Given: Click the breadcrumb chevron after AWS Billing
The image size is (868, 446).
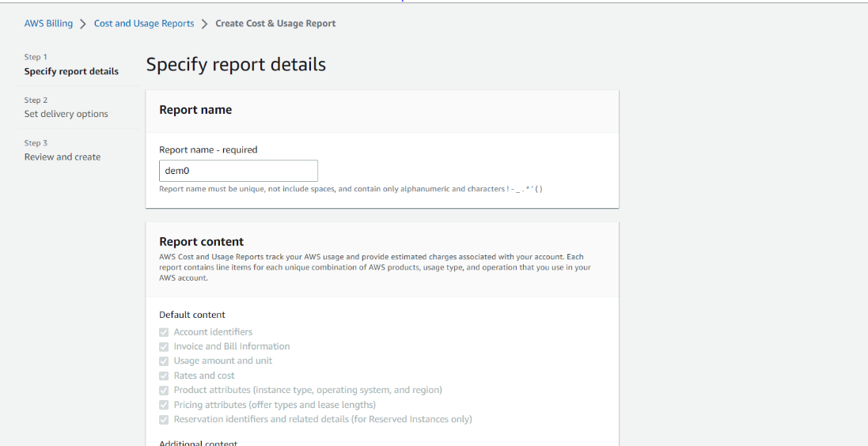Looking at the screenshot, I should (83, 24).
